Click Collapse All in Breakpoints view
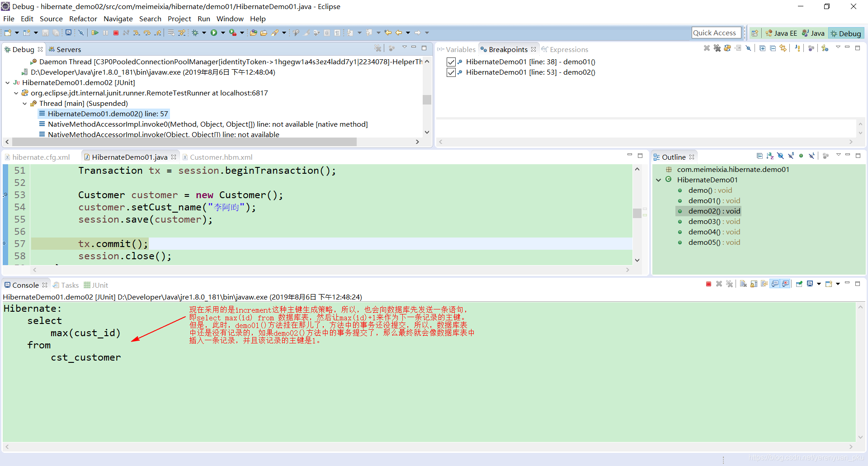The height and width of the screenshot is (466, 868). [x=773, y=48]
